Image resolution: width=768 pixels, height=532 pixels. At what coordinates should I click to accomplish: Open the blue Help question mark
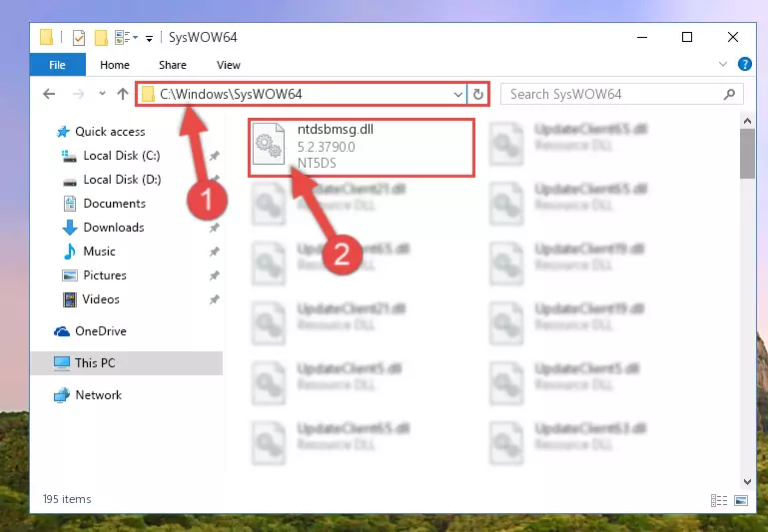pos(744,64)
